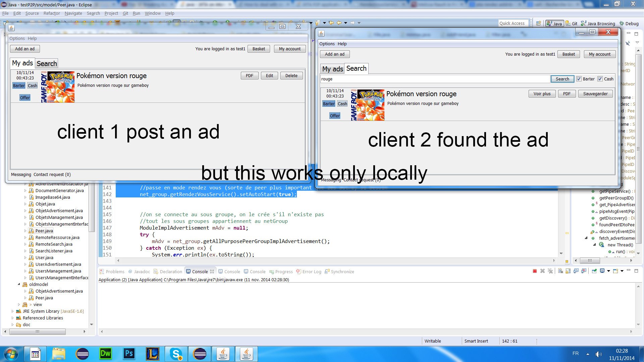Viewport: 644px width, 362px height.
Task: Open the Eclipse Navigate menu
Action: click(x=73, y=13)
